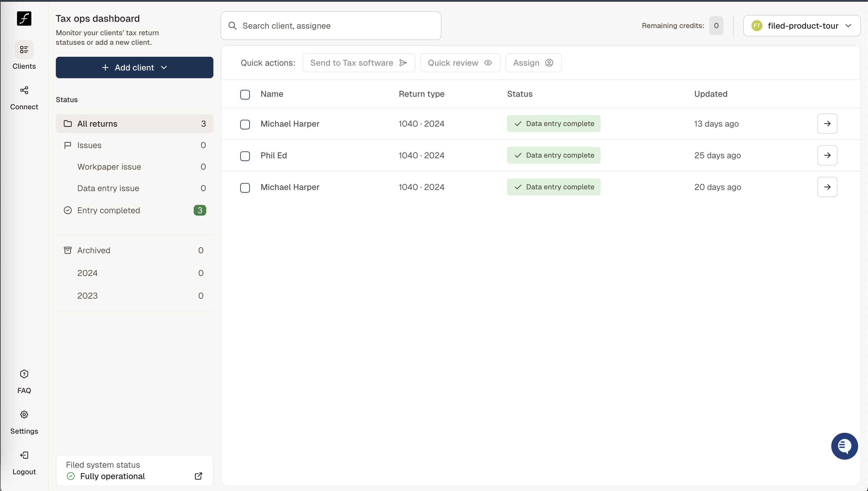Click the Filed logo at top left
Viewport: 868px width, 491px height.
point(24,19)
